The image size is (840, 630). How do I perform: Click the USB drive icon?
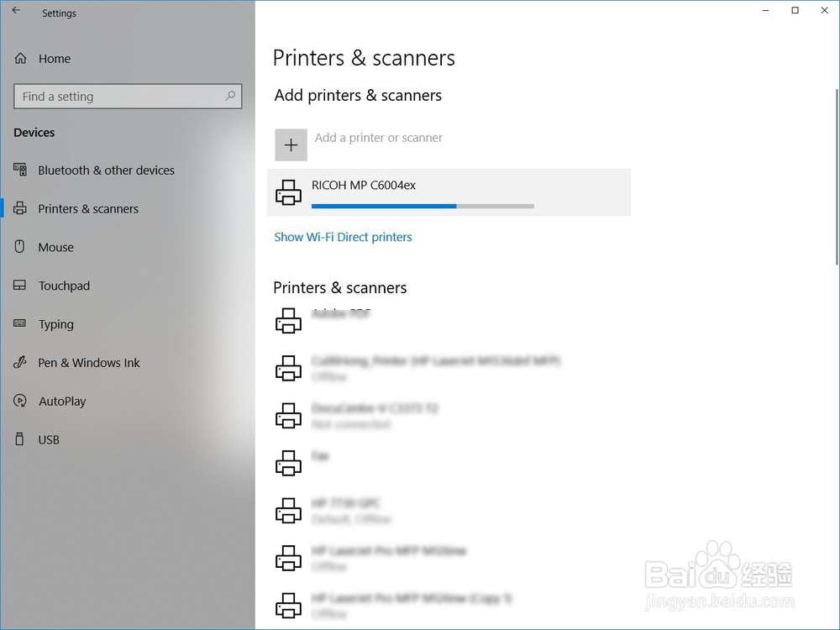point(20,439)
